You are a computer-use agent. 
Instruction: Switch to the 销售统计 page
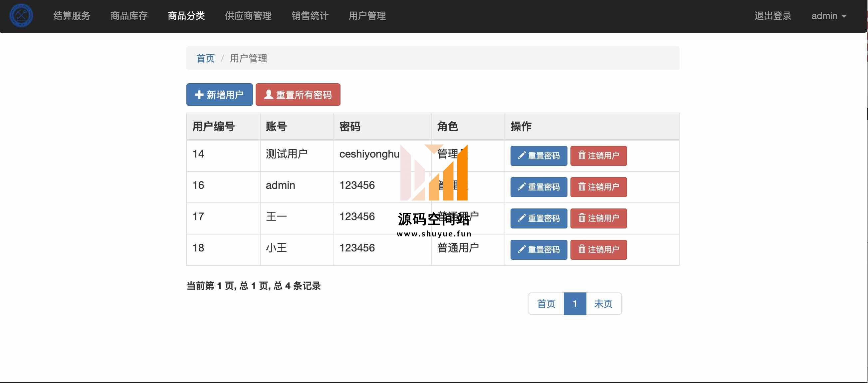pyautogui.click(x=310, y=16)
